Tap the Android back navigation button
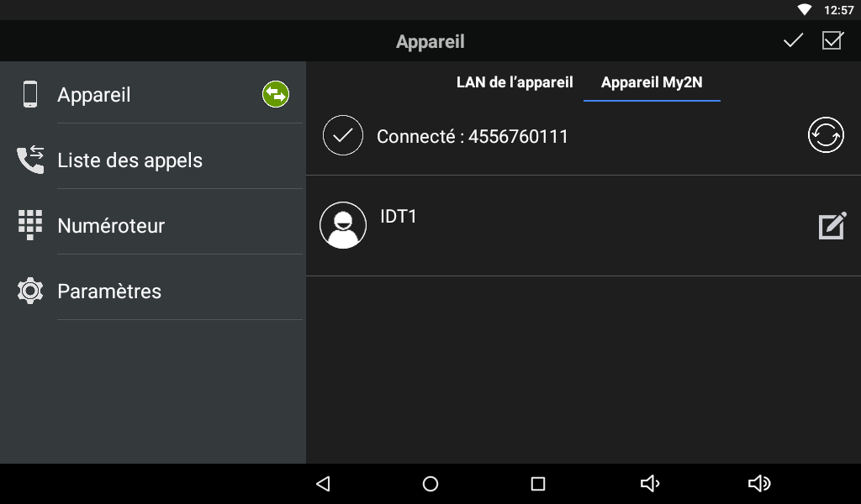Viewport: 861px width, 504px height. (323, 484)
